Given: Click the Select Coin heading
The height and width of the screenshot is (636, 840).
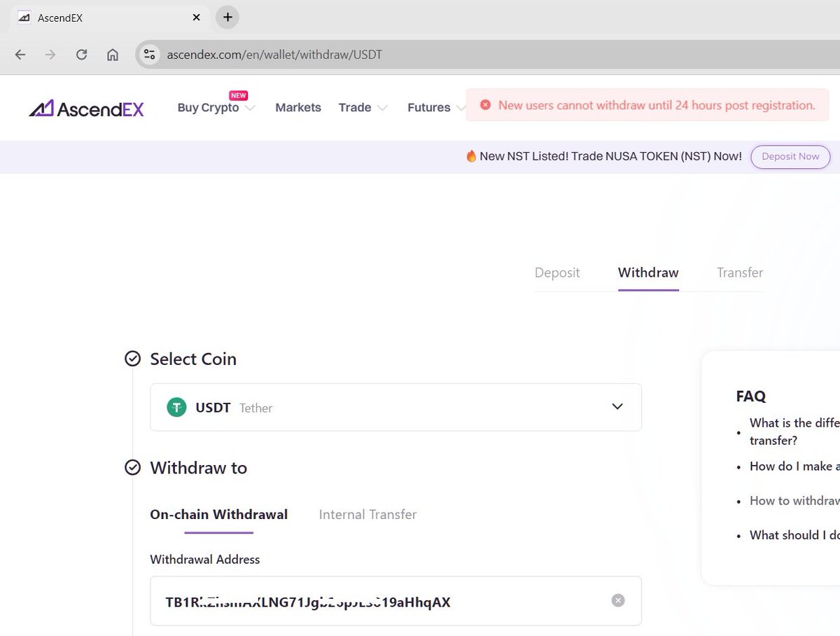Looking at the screenshot, I should (193, 359).
